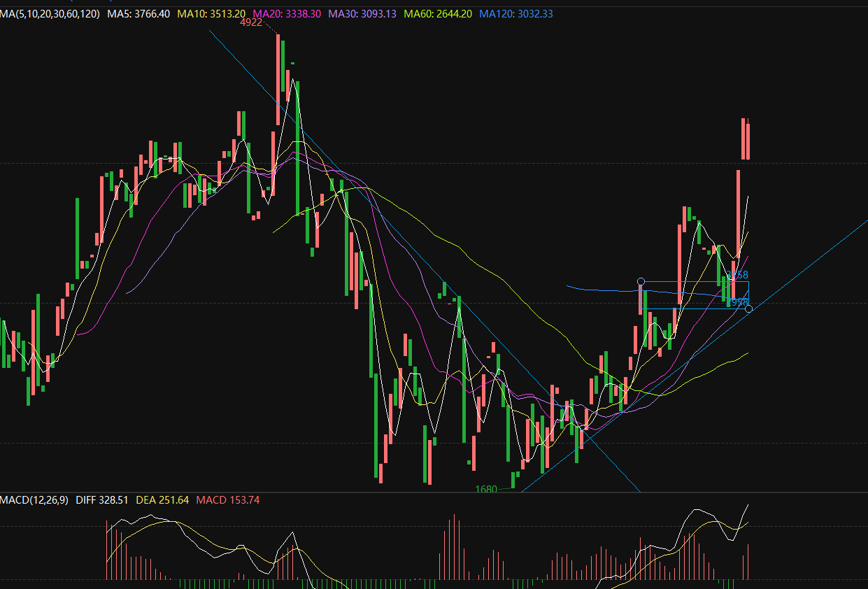Click the 2958 rectangle price label
Image resolution: width=868 pixels, height=589 pixels.
point(737,301)
